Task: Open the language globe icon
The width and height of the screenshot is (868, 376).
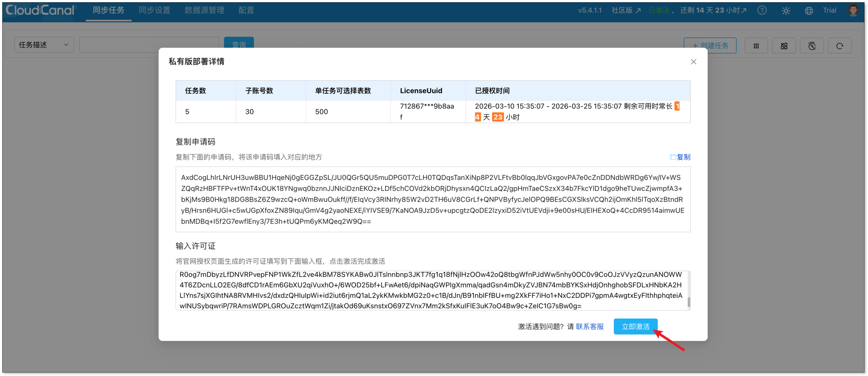Action: (x=809, y=11)
